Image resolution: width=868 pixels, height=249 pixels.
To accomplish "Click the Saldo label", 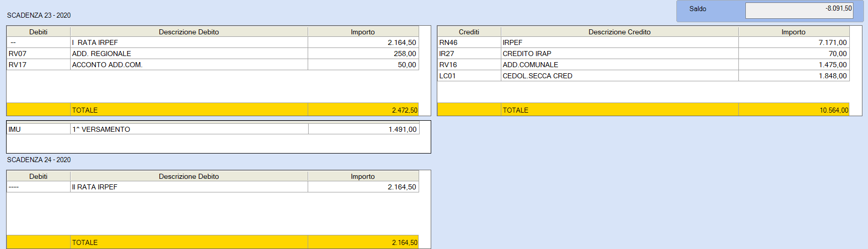I will coord(698,9).
